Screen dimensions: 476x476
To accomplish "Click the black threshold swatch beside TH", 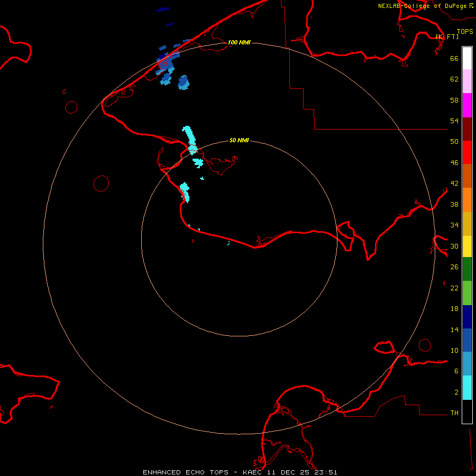I will (x=467, y=411).
